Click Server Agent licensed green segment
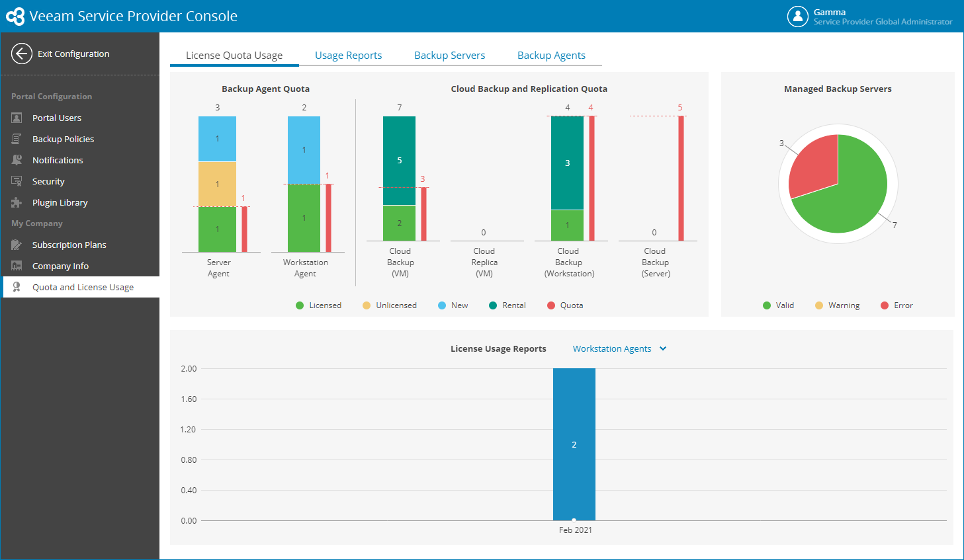 217,229
